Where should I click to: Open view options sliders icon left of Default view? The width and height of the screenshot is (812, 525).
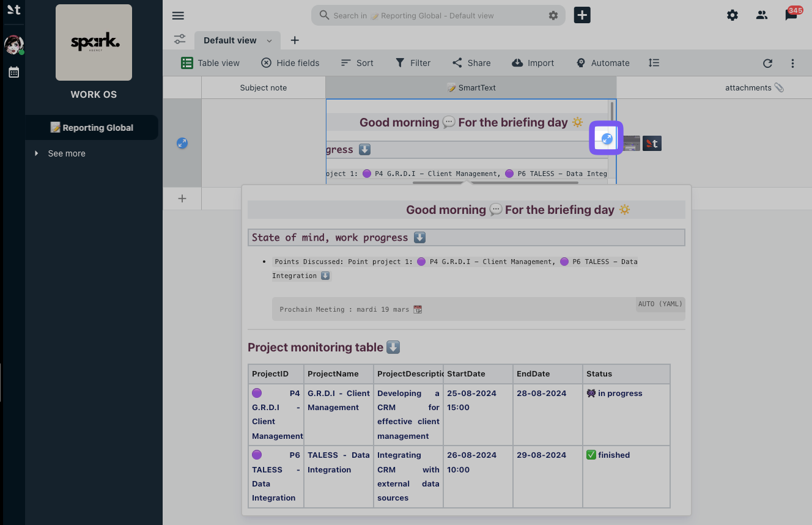(x=180, y=40)
